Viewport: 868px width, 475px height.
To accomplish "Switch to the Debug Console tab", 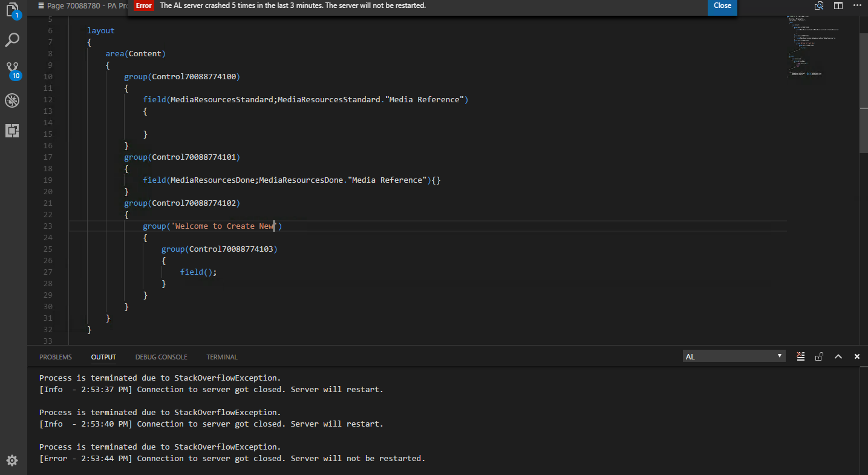I will click(x=161, y=357).
